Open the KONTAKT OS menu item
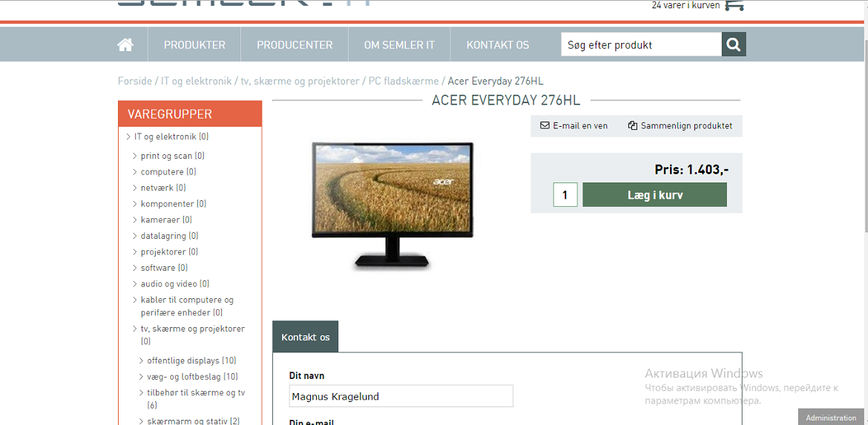Image resolution: width=868 pixels, height=425 pixels. [x=498, y=45]
